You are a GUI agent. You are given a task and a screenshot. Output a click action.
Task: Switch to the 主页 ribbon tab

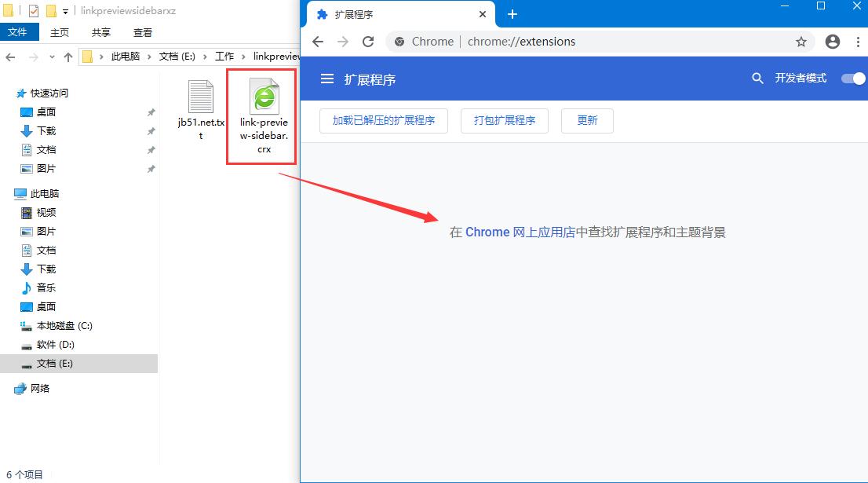[x=60, y=33]
